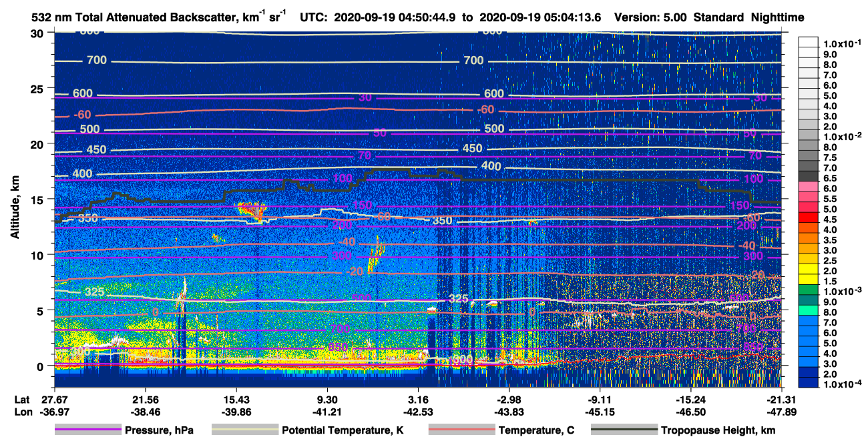Pick the darkest navy swatch at colorbar bottom
This screenshot has height=445, width=868.
point(809,382)
